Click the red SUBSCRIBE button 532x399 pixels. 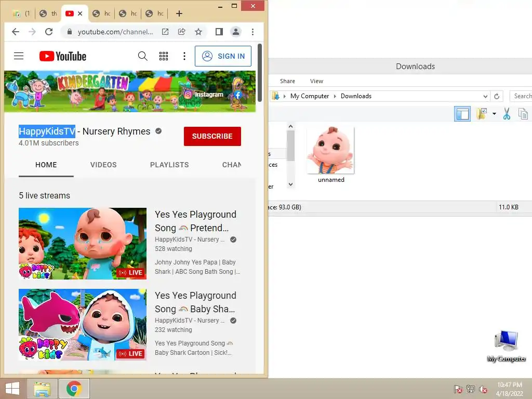(212, 137)
